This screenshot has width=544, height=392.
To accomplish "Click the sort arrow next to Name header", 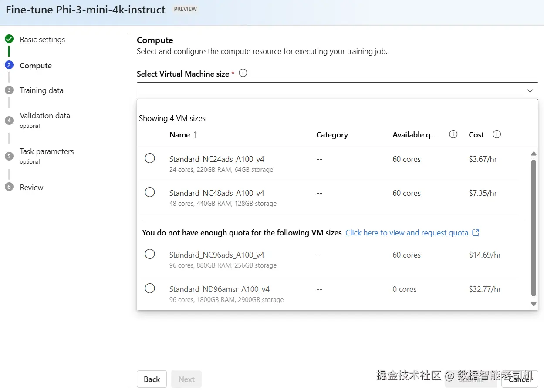I will coord(195,135).
